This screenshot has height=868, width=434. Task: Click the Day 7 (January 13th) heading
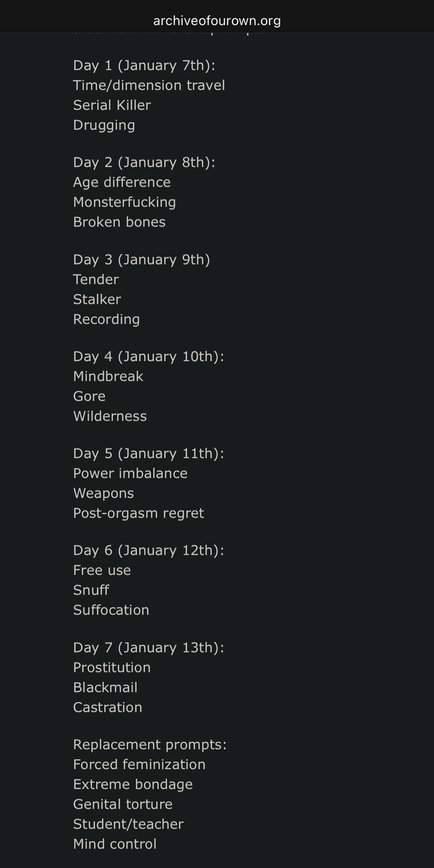point(148,648)
